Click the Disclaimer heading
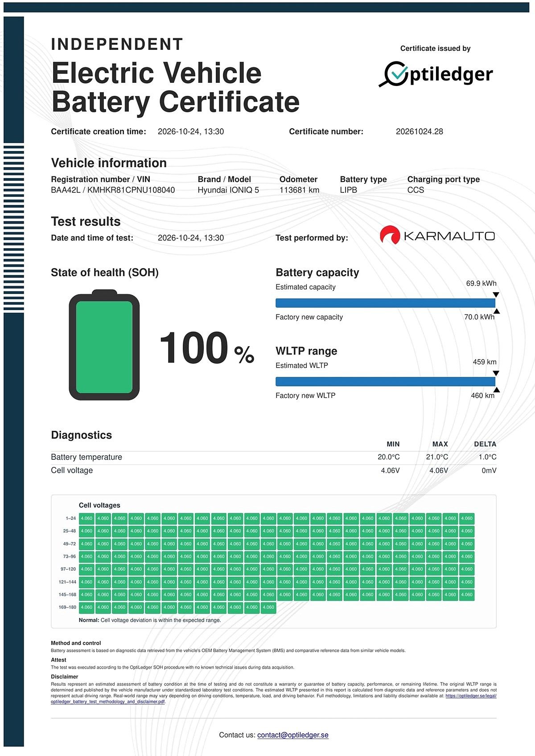Viewport: 535px width, 756px height. click(65, 677)
